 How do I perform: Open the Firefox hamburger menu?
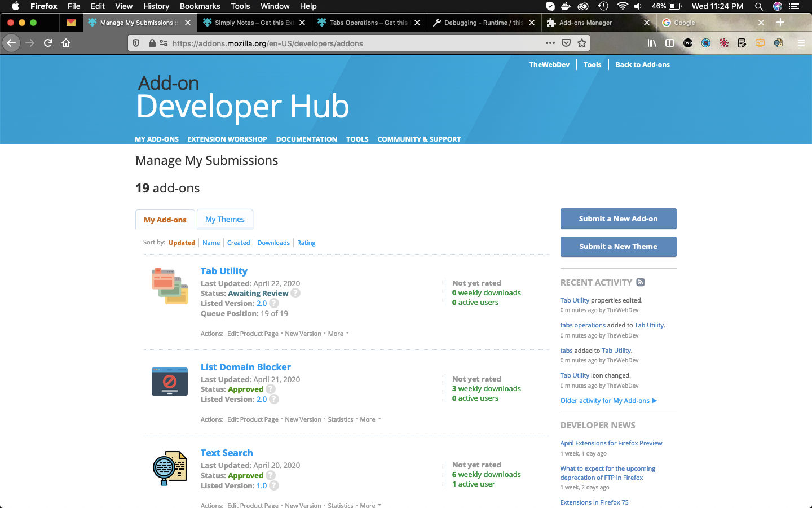tap(801, 43)
